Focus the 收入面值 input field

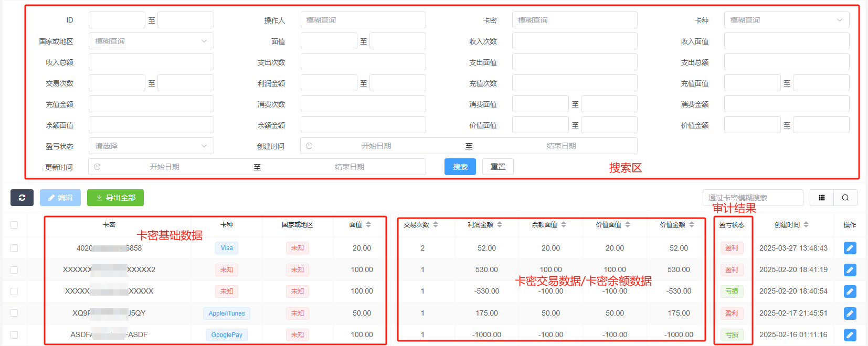pos(787,41)
